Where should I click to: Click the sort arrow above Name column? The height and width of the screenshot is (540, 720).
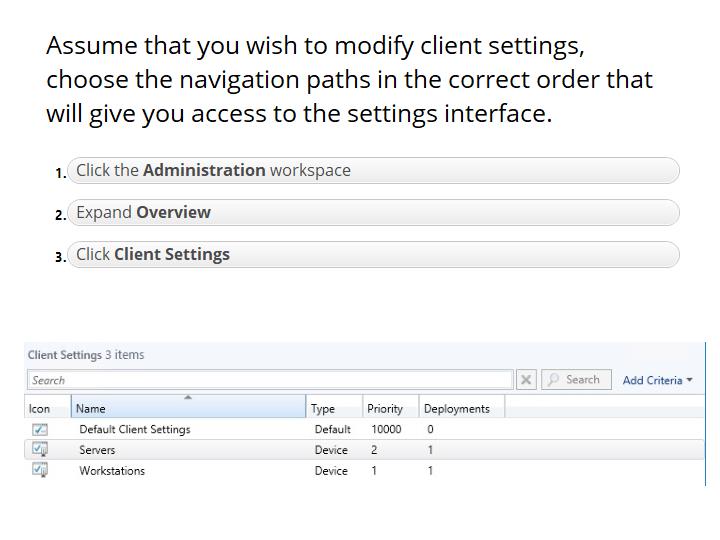click(x=188, y=398)
